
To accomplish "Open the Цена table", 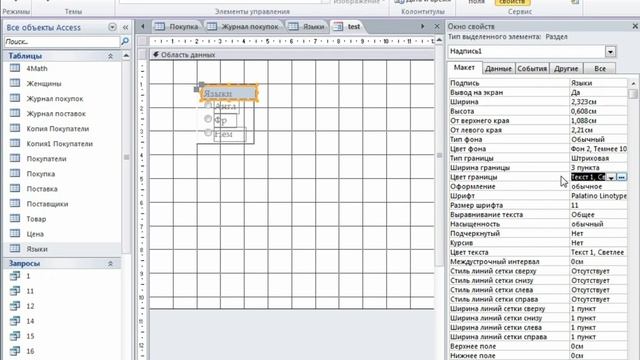I will pos(35,234).
